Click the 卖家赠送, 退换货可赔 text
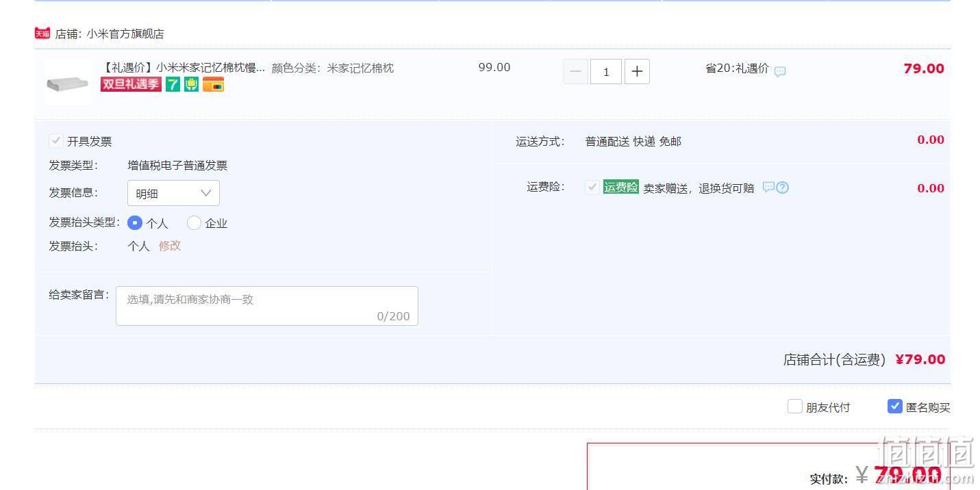This screenshot has height=490, width=980. pos(699,188)
